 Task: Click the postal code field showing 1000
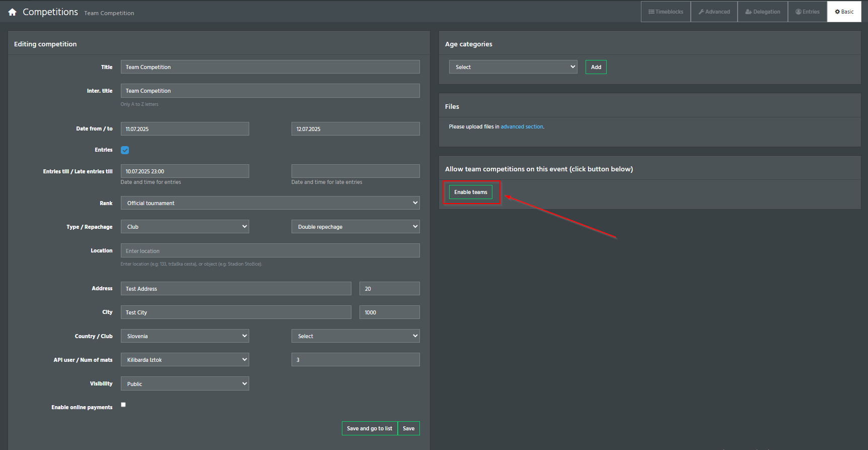pyautogui.click(x=390, y=312)
